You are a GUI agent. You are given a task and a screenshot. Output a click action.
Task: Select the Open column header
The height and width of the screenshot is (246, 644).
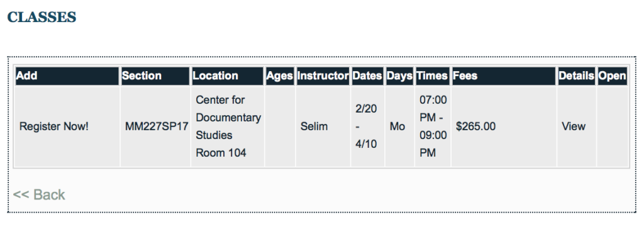coord(612,76)
